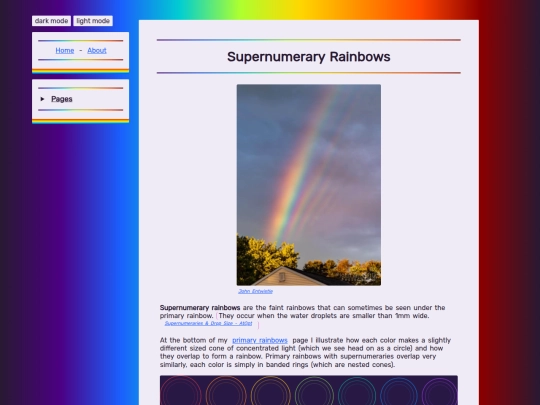Viewport: 540px width, 405px height.
Task: Switch to dark mode
Action: point(51,21)
